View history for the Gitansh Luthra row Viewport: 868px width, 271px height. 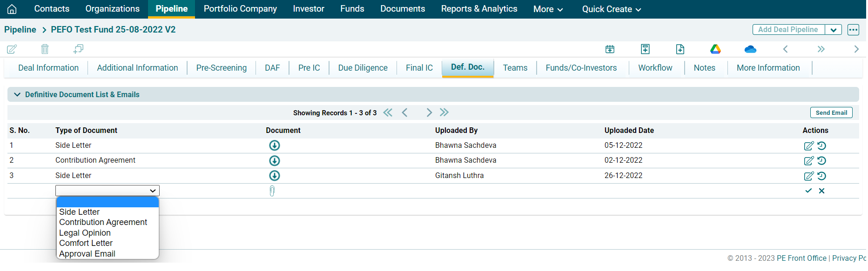point(822,176)
